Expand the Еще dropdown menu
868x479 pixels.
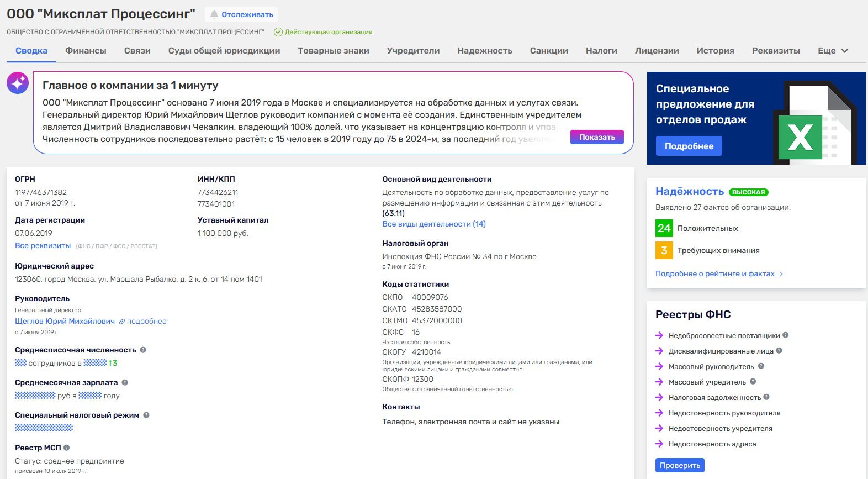pyautogui.click(x=833, y=51)
